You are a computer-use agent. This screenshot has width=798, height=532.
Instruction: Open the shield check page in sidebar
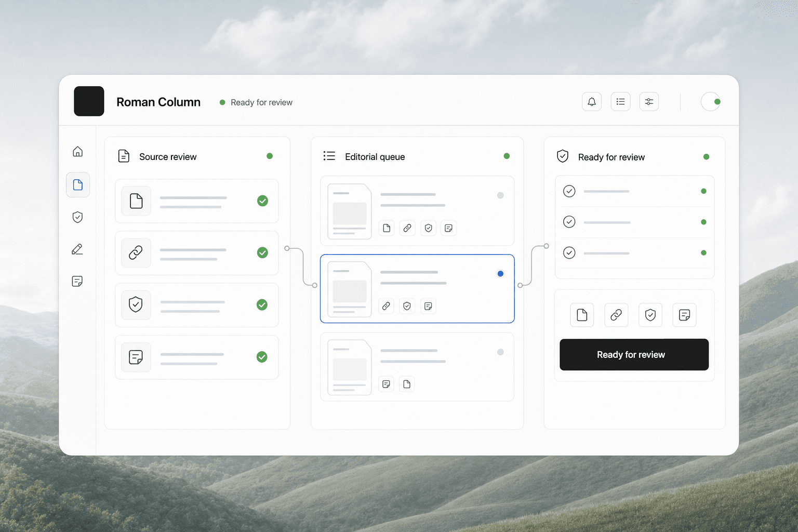click(77, 217)
